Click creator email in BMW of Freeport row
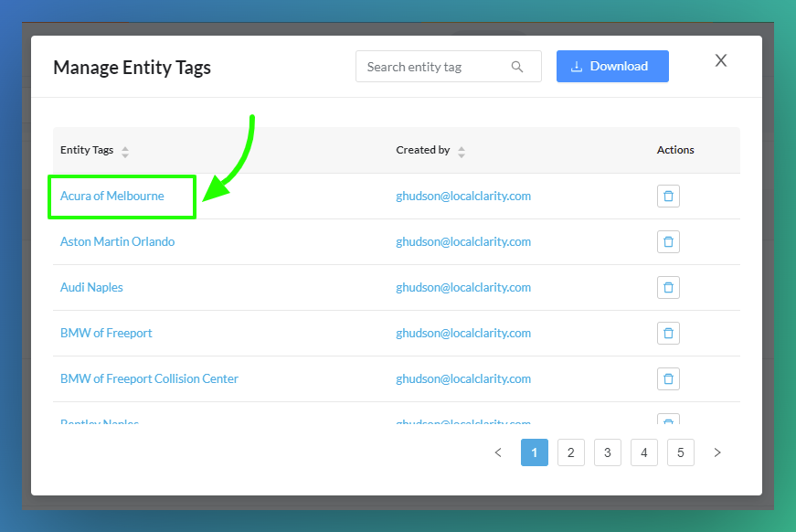The image size is (796, 532). 463,333
